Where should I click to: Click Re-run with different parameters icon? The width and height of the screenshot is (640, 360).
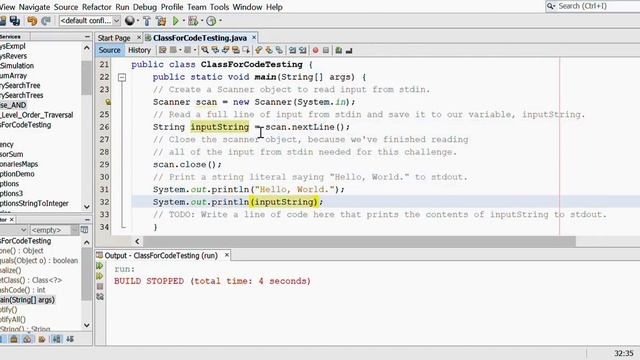click(x=100, y=276)
